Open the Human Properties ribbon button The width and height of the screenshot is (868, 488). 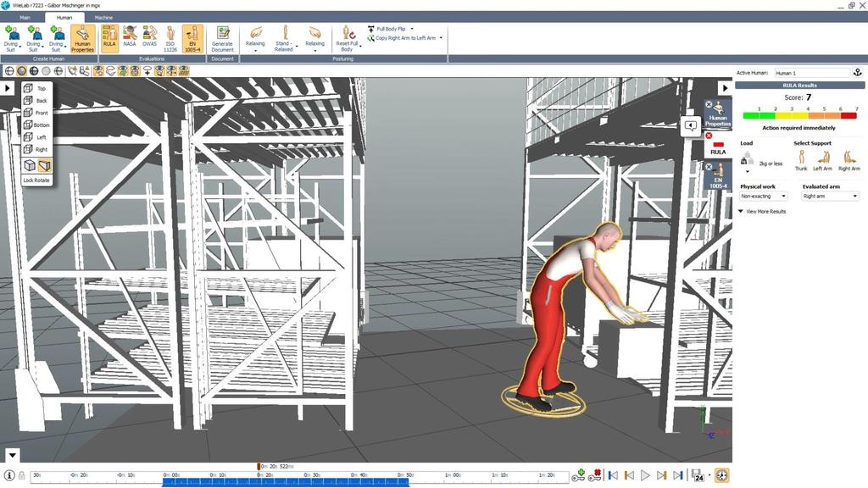coord(82,39)
